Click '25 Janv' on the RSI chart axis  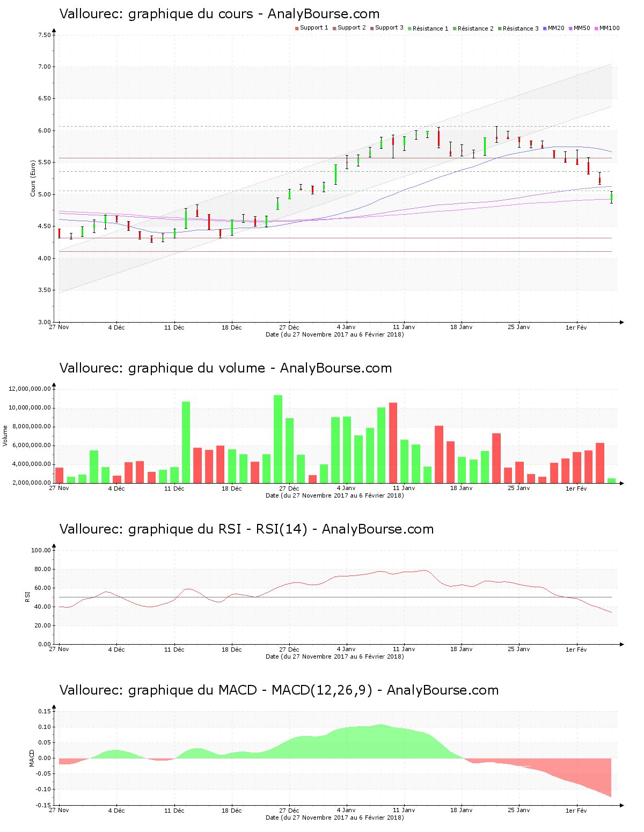(x=519, y=649)
